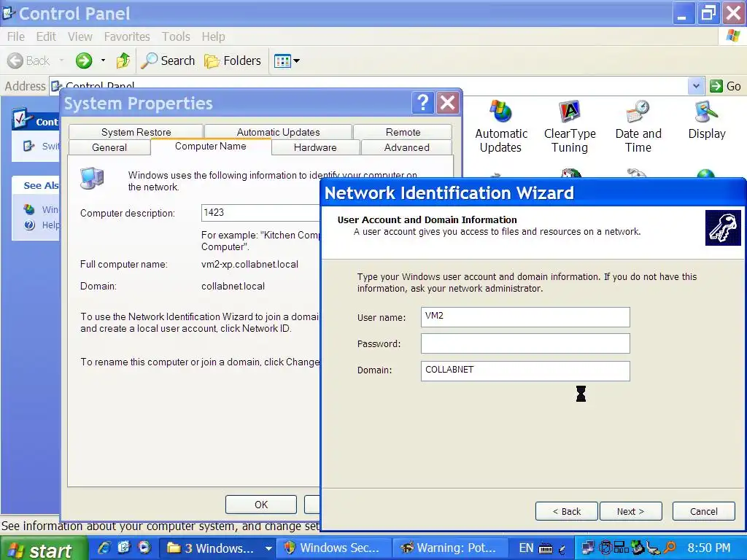
Task: Click Switch to category view icon
Action: click(29, 146)
